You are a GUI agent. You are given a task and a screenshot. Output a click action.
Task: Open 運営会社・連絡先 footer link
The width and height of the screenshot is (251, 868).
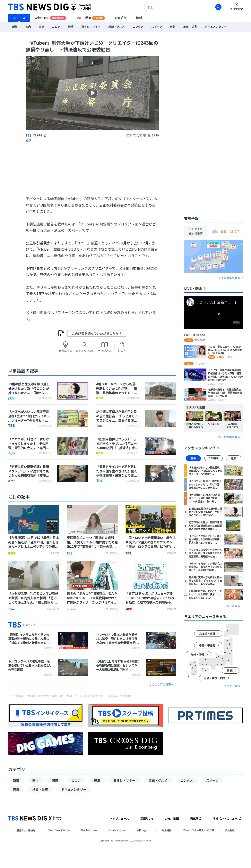tap(26, 830)
